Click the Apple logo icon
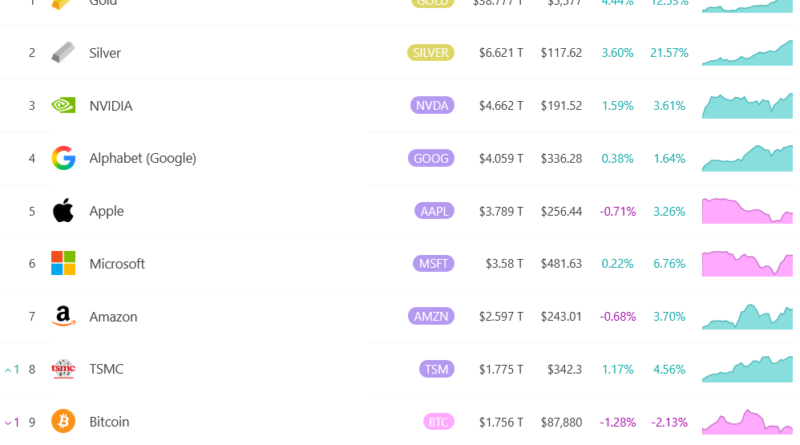The image size is (800, 445). pyautogui.click(x=63, y=211)
